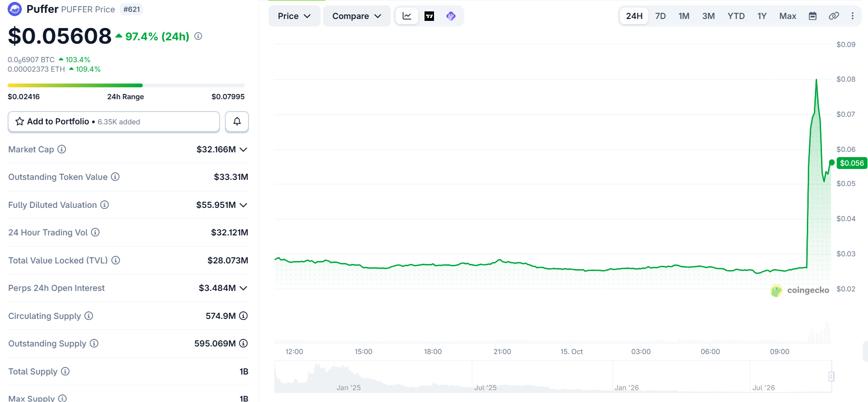Click info icon beside Outstanding Supply label
The height and width of the screenshot is (402, 868).
click(x=94, y=343)
